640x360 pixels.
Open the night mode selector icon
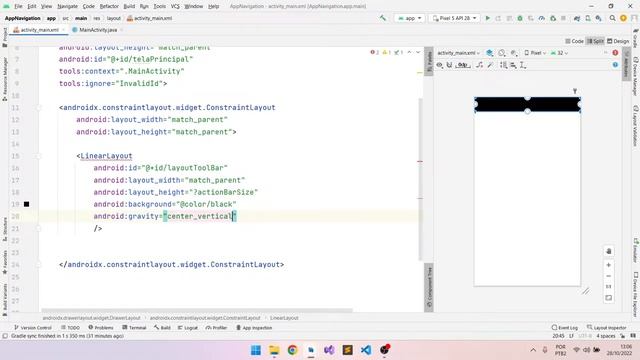(x=514, y=53)
